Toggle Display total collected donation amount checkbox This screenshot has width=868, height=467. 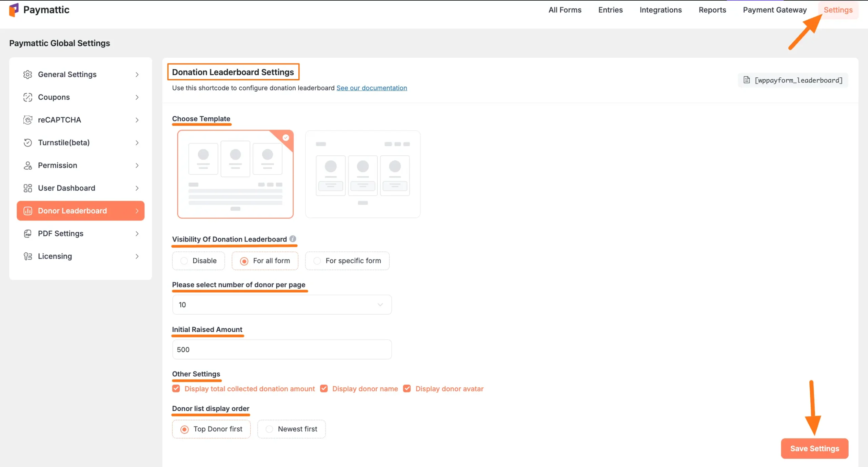176,389
